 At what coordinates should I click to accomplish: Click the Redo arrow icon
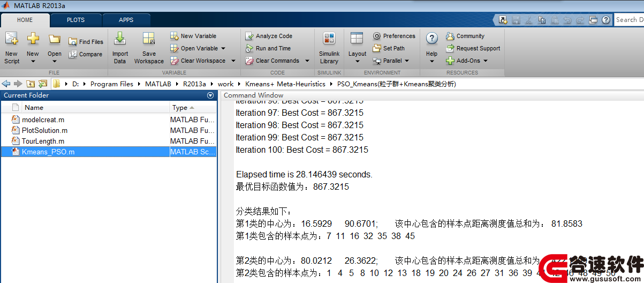[580, 20]
